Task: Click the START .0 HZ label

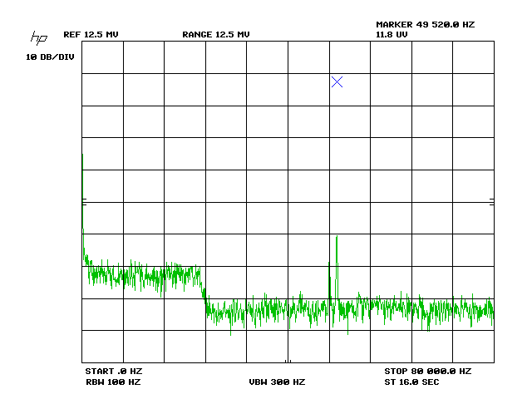Action: pos(114,372)
